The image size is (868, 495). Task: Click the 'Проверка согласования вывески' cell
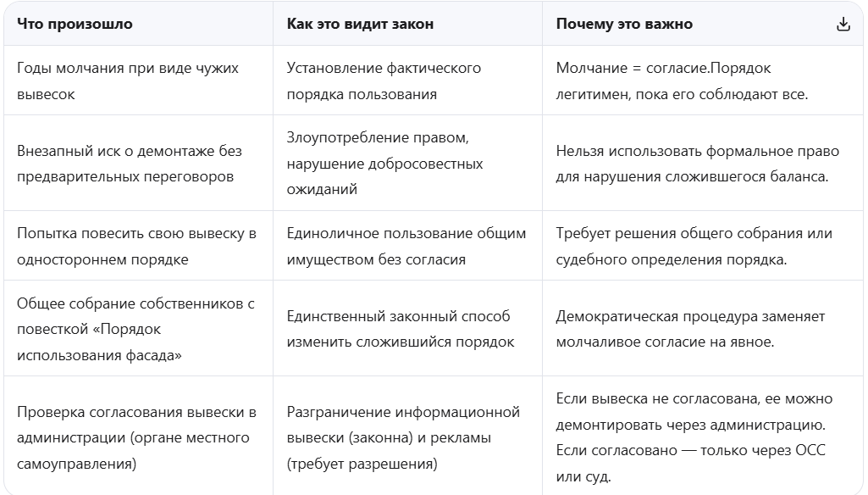click(138, 436)
